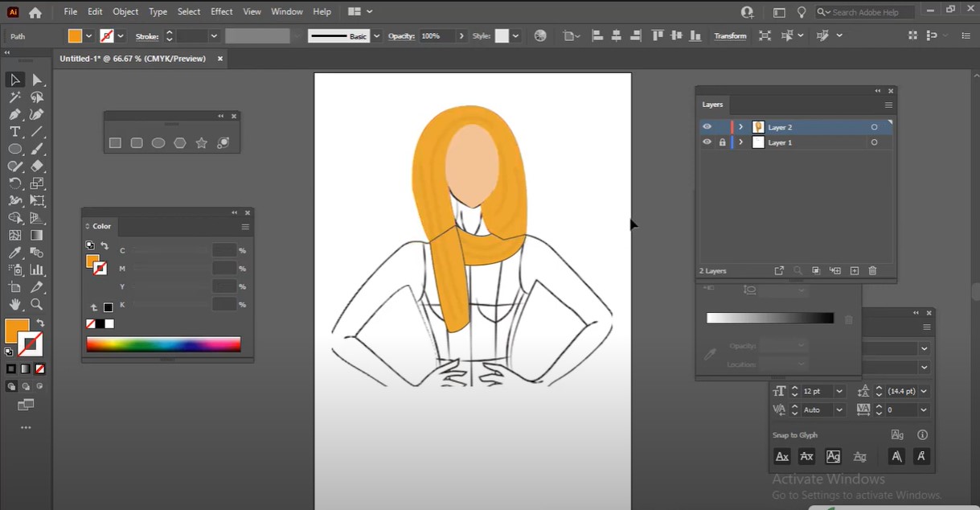Activate the Eyedropper tool
Screen dimensions: 980x510
pyautogui.click(x=14, y=253)
